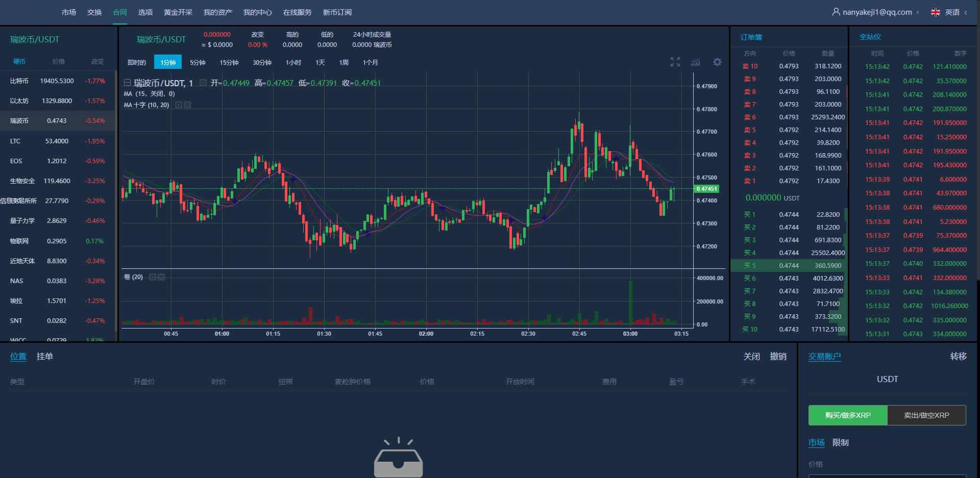Select the 5分钟 chart interval
Viewport: 980px width, 478px height.
(198, 62)
